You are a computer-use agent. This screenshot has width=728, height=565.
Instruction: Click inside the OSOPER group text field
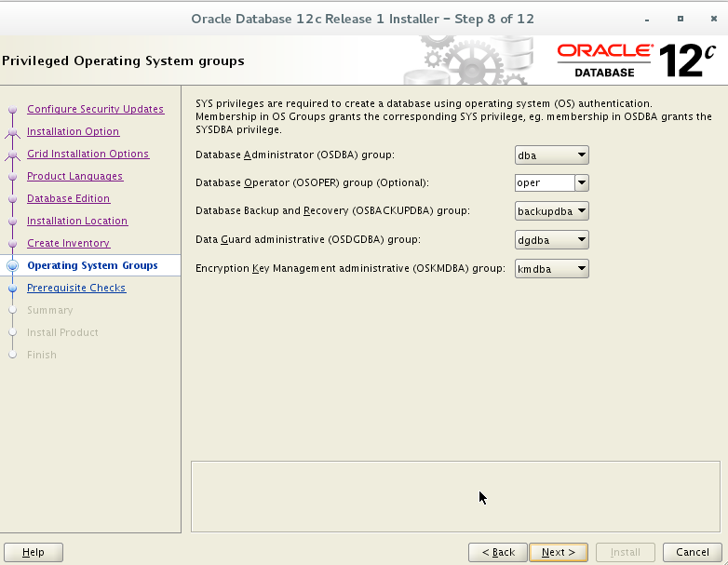[545, 183]
